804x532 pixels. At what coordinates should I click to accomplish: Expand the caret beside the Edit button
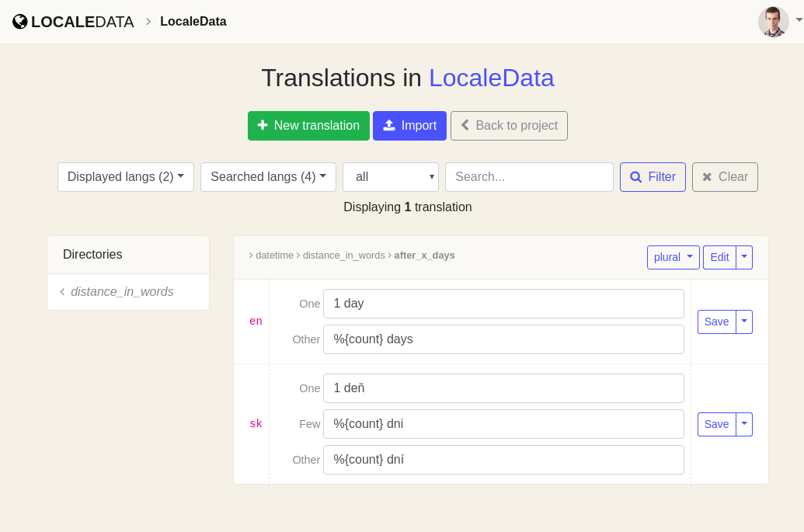(x=744, y=257)
